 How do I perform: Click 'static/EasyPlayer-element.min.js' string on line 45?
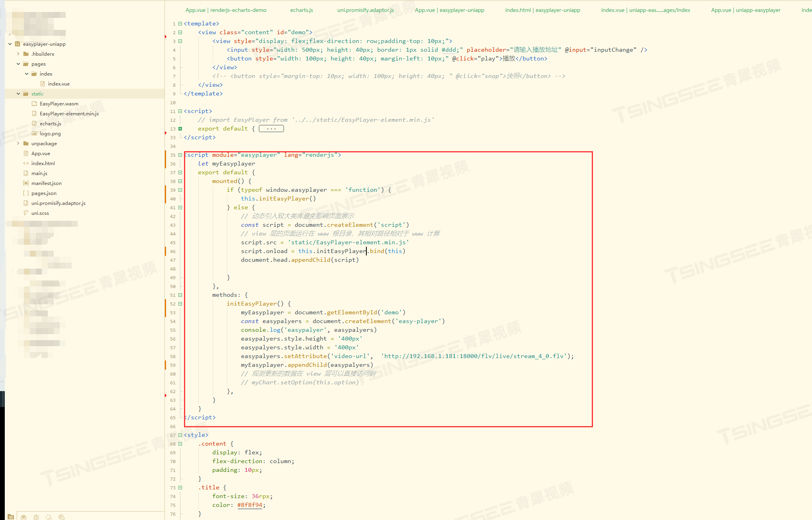tap(348, 242)
